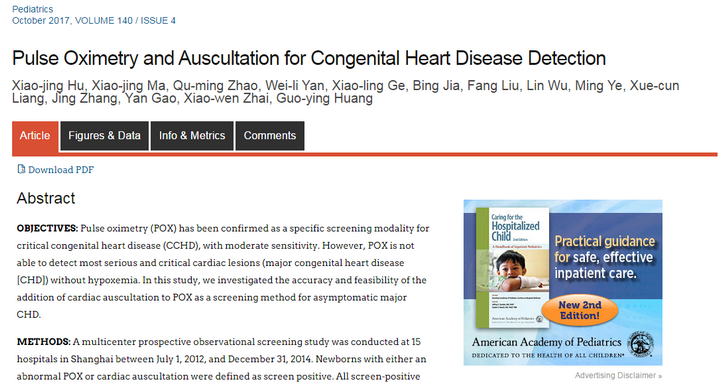Open the Info & Metrics tab
Screen dimensions: 720x383
click(x=192, y=136)
